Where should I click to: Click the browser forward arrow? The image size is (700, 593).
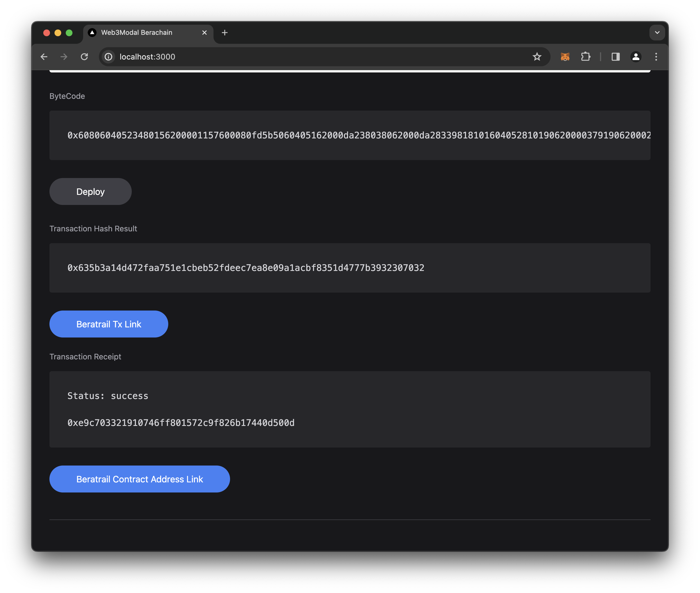(x=64, y=57)
